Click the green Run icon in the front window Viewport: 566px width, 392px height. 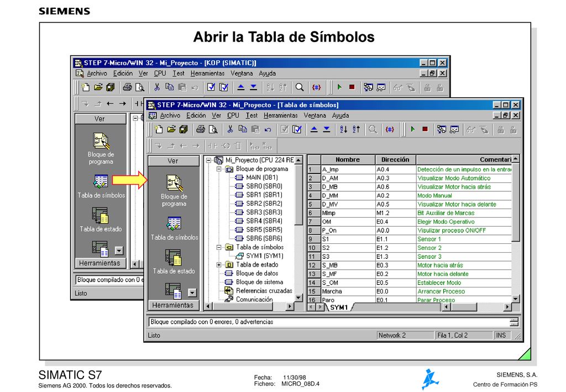click(412, 129)
